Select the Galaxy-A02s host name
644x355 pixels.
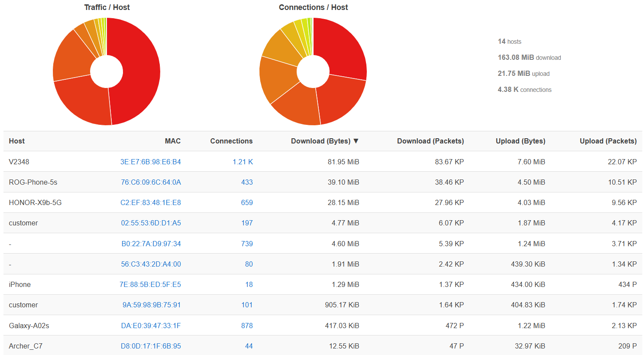click(x=29, y=326)
